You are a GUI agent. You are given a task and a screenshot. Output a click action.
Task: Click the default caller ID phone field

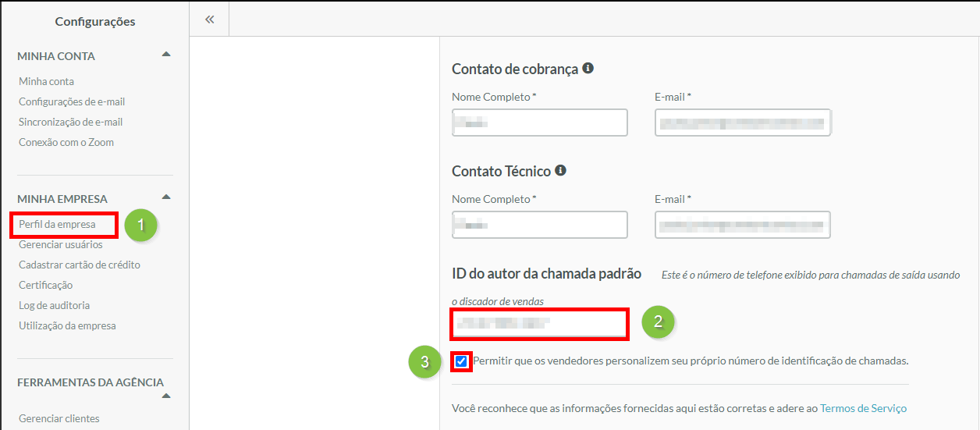point(540,323)
